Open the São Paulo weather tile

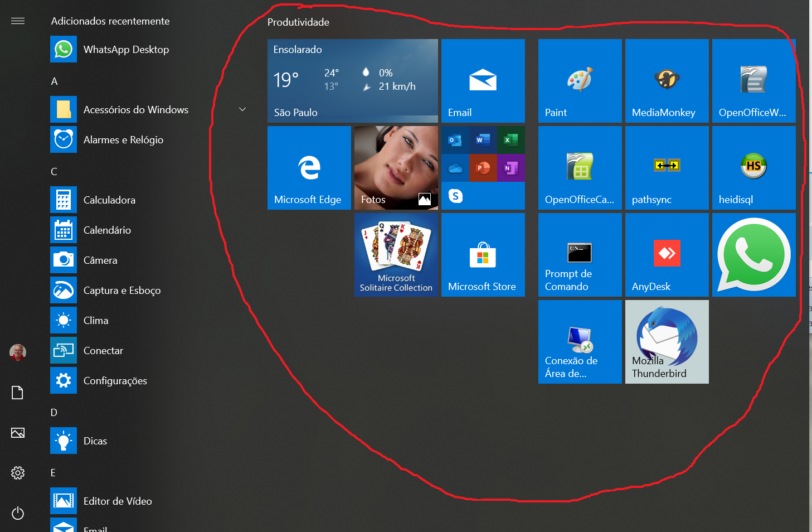point(352,81)
